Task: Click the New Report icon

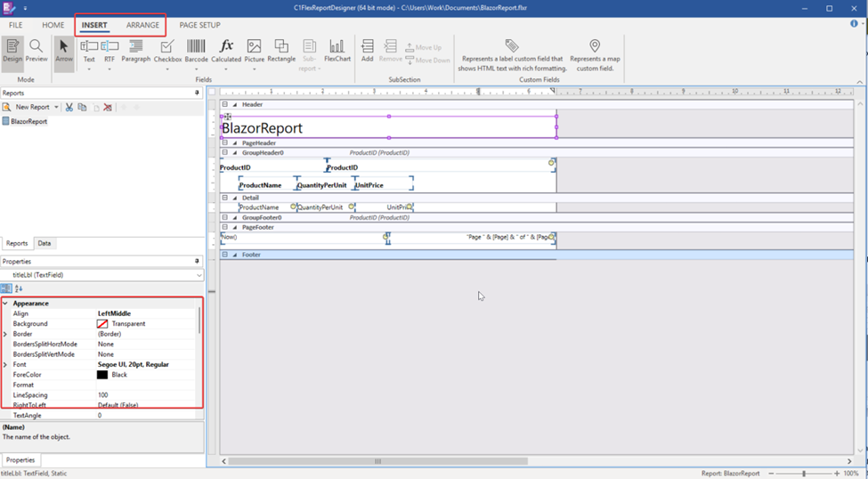Action: click(x=6, y=107)
